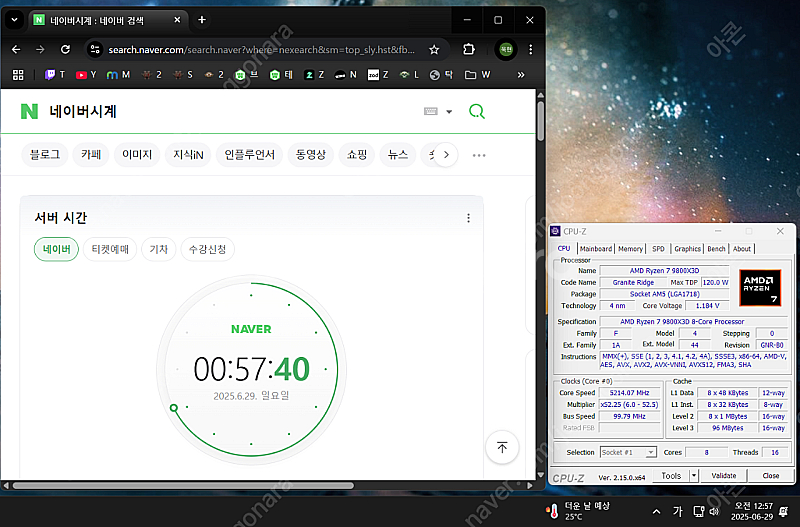Open the Socket #1 selection combo box
The image size is (800, 527).
pyautogui.click(x=628, y=453)
